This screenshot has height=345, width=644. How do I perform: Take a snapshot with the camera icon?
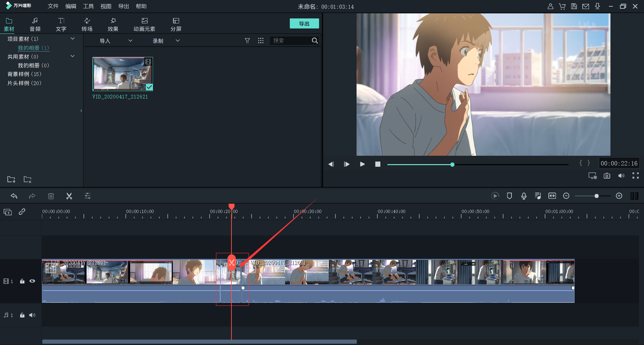point(607,176)
